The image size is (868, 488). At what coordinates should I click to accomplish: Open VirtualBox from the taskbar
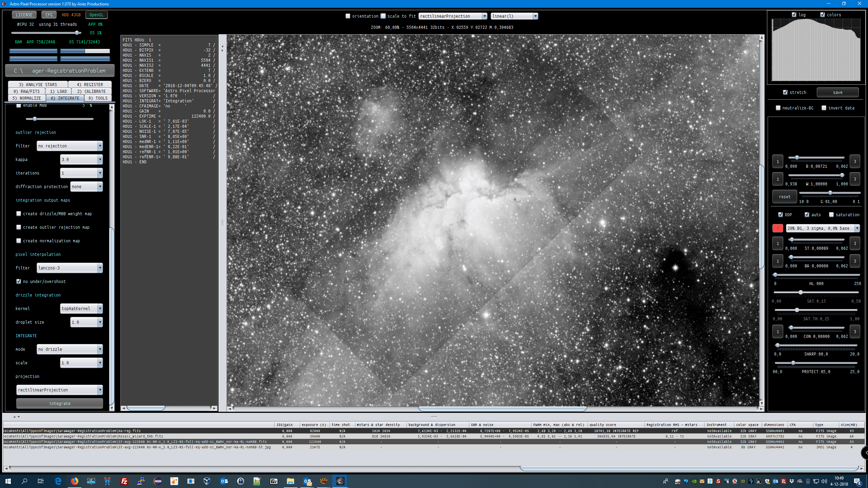tap(207, 481)
